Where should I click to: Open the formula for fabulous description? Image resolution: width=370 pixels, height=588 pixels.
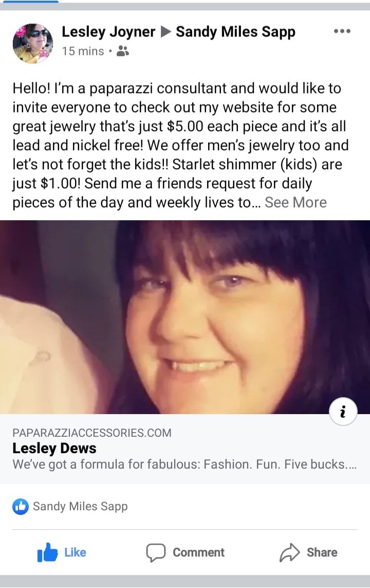[184, 464]
